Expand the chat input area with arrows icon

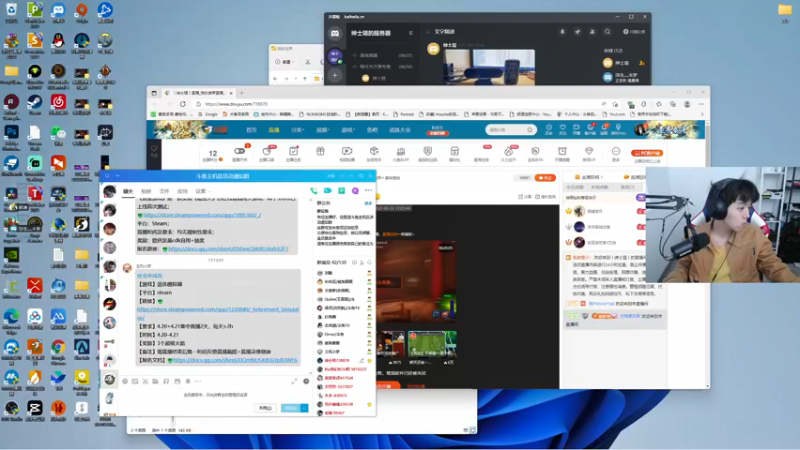[294, 381]
